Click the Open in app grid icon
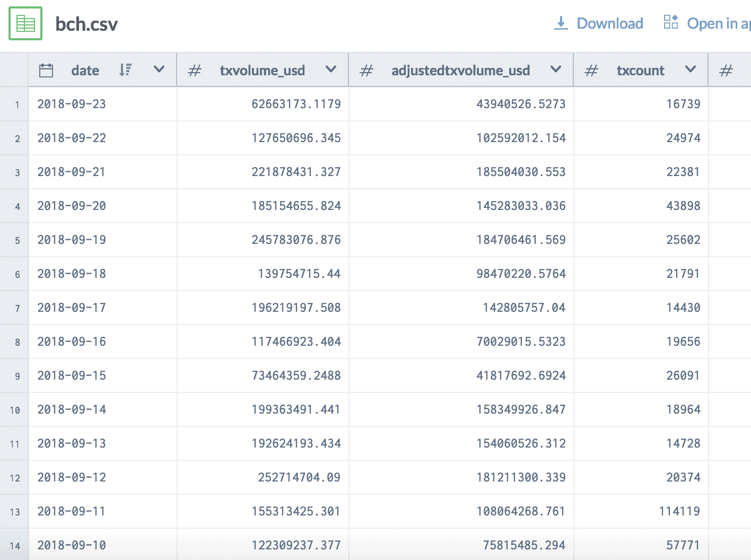Image resolution: width=751 pixels, height=560 pixels. pyautogui.click(x=671, y=22)
